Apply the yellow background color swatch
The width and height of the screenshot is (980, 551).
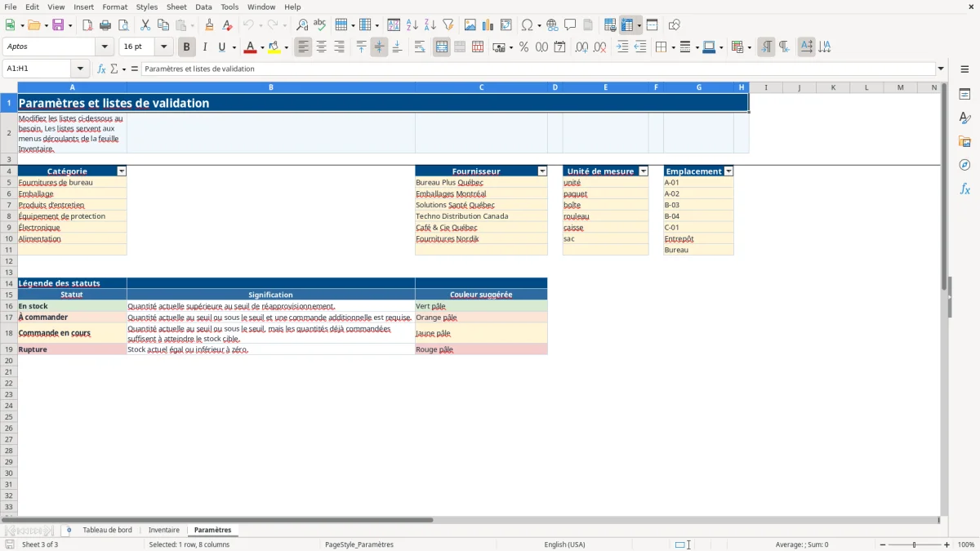(274, 47)
